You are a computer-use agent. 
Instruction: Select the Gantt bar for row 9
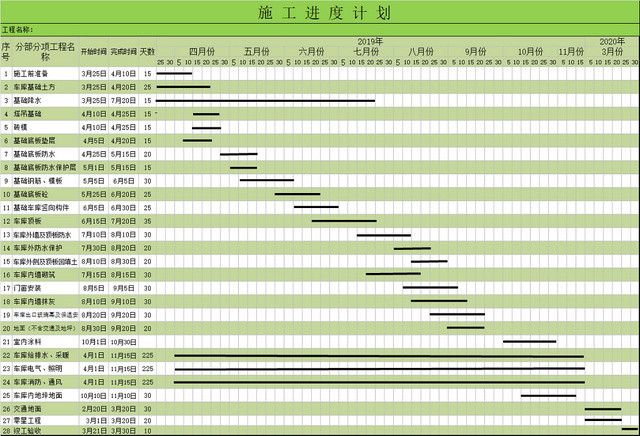pos(267,180)
